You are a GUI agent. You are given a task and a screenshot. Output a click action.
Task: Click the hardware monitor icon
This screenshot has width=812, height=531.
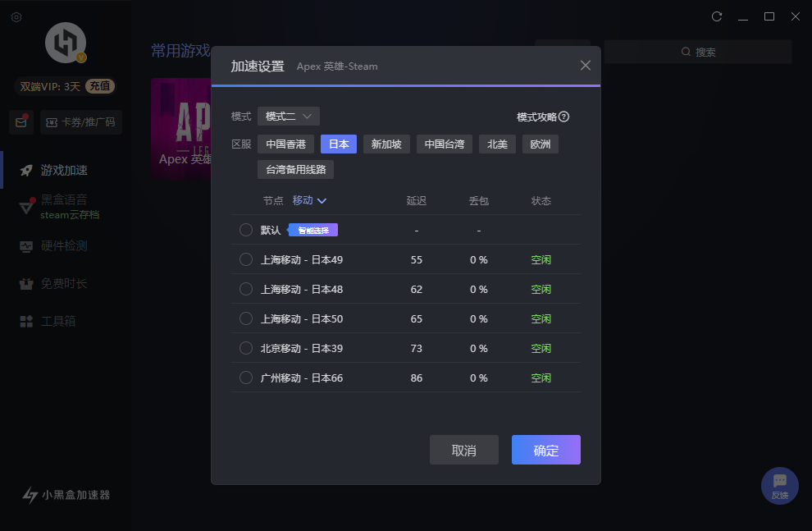pyautogui.click(x=26, y=246)
